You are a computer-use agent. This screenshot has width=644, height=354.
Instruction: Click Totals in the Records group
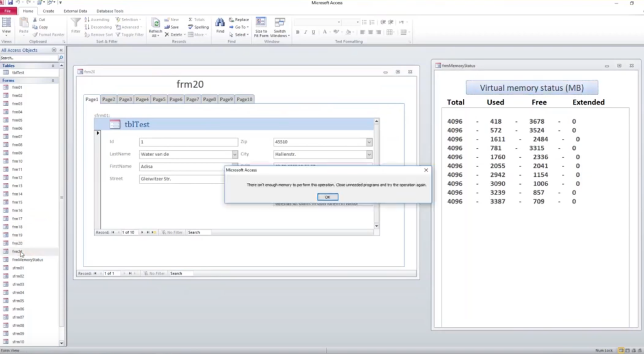coord(196,20)
